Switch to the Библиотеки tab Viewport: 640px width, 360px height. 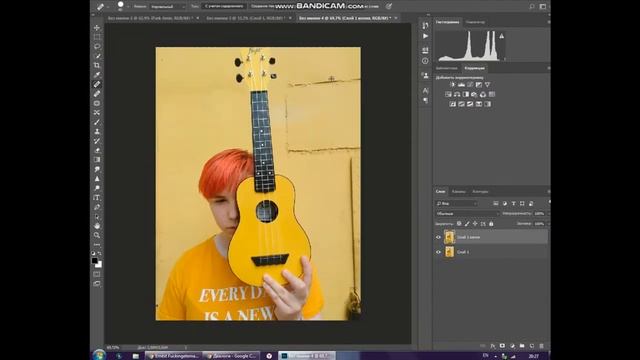tap(447, 68)
